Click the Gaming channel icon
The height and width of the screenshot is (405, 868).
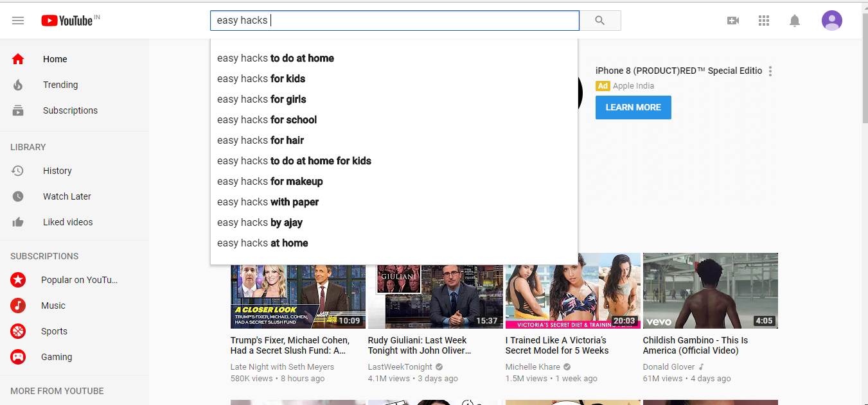(x=18, y=357)
